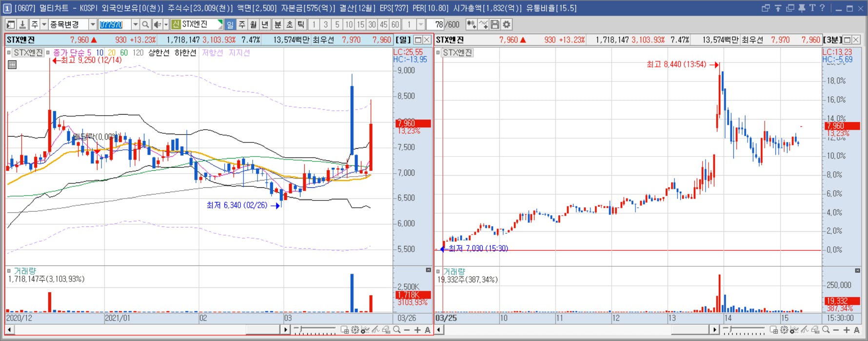868x341 pixels.
Task: Click the stock search magnifier icon
Action: tap(145, 24)
